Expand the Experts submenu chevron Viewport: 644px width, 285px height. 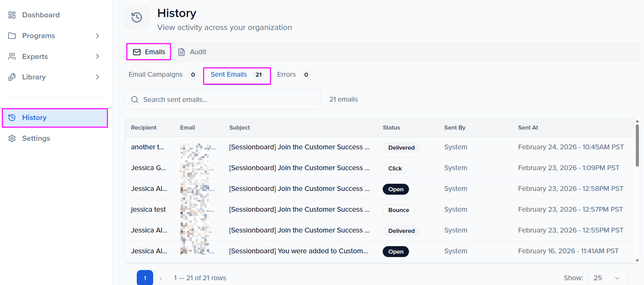[98, 57]
